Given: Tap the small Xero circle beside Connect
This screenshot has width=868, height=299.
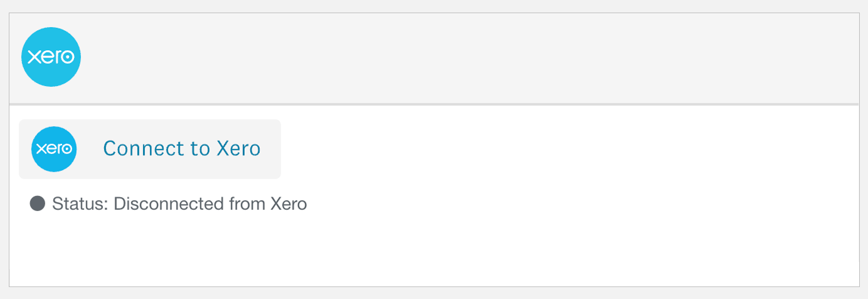Looking at the screenshot, I should [x=54, y=149].
